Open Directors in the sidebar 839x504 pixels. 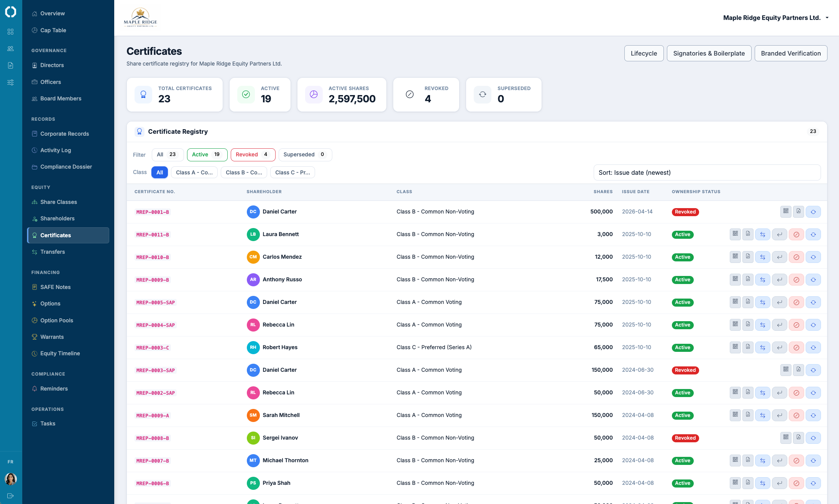(68, 65)
